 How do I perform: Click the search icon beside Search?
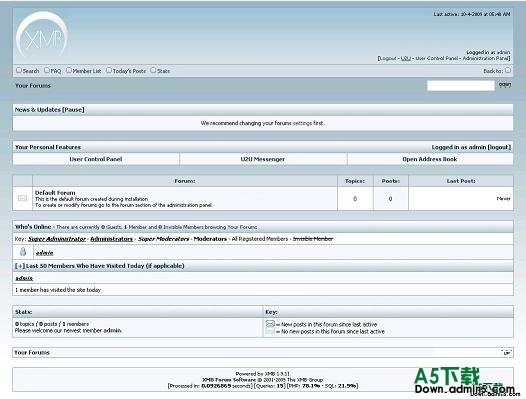[x=19, y=70]
